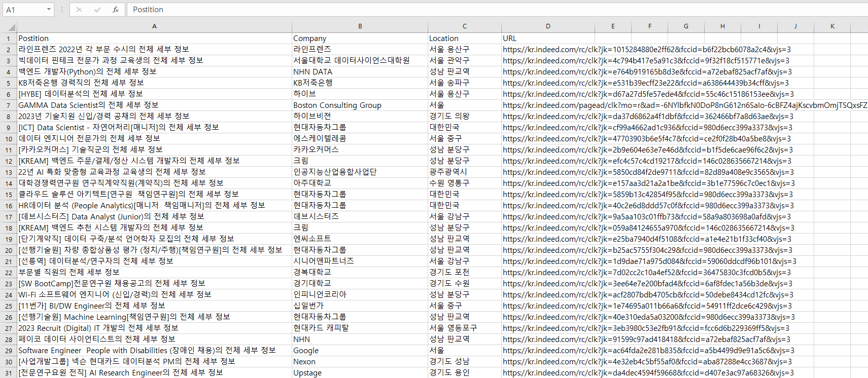The height and width of the screenshot is (378, 868).
Task: Click the Cancel (X) formula bar icon
Action: pyautogui.click(x=79, y=10)
